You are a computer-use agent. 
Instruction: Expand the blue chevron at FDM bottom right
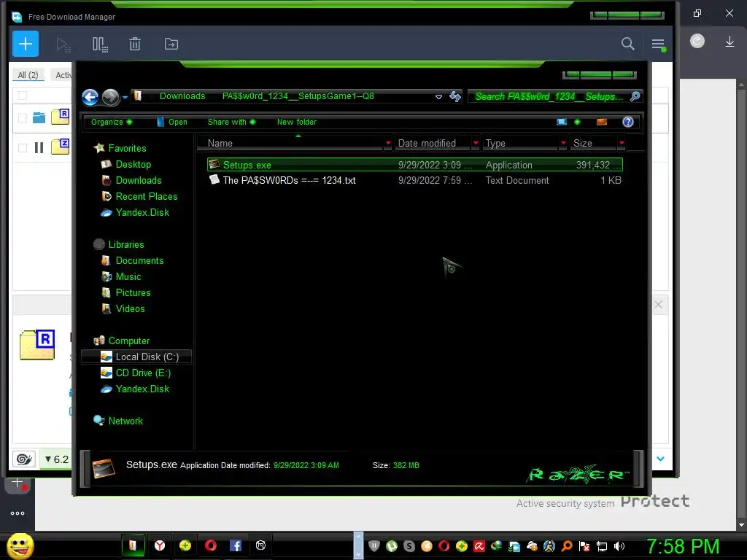(x=660, y=459)
